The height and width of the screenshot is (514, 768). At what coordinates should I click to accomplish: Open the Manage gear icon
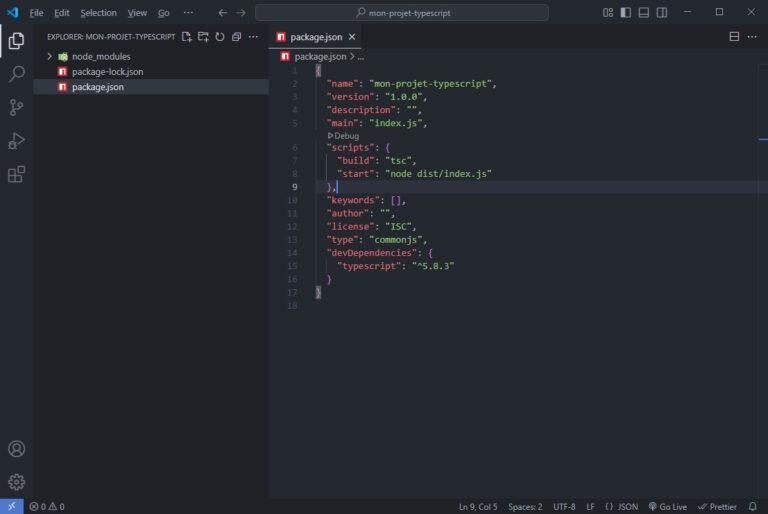16,482
